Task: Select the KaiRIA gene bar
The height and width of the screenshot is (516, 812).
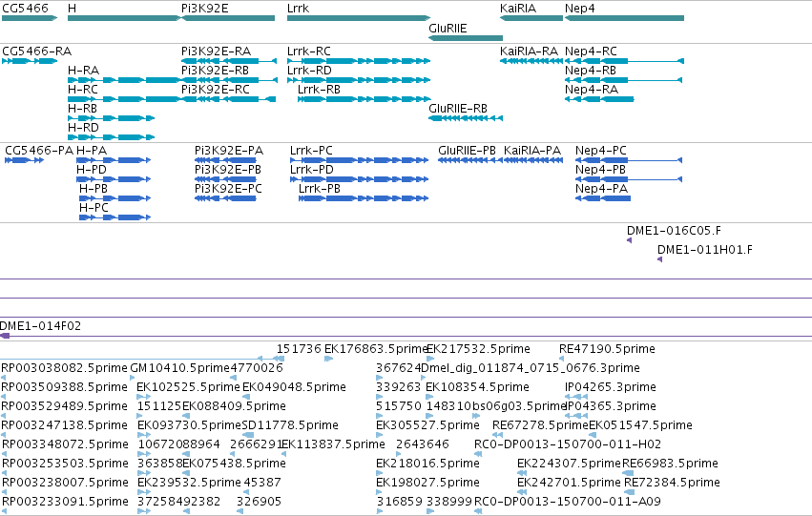Action: point(531,18)
